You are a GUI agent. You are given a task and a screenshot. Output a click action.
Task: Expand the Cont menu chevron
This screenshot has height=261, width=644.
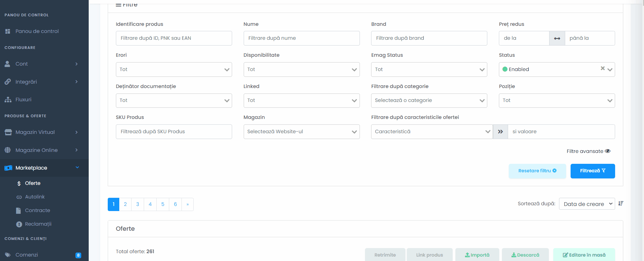(x=76, y=64)
